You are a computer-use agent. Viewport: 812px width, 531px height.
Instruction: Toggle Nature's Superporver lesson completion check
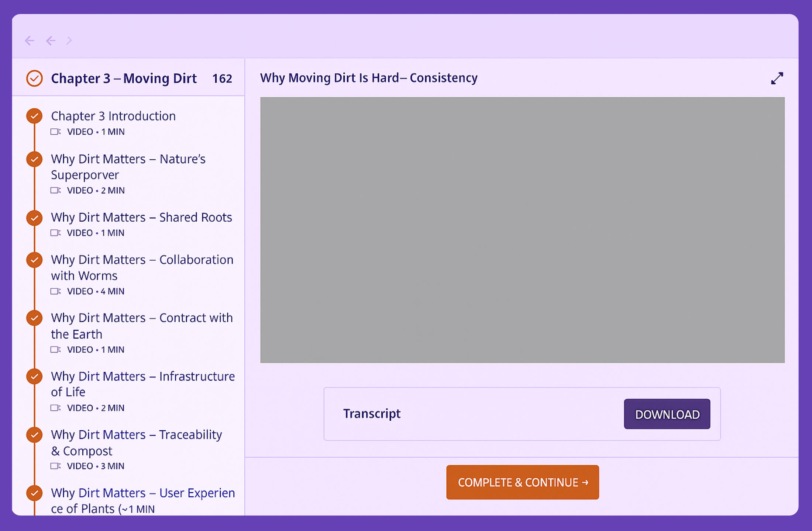coord(34,159)
